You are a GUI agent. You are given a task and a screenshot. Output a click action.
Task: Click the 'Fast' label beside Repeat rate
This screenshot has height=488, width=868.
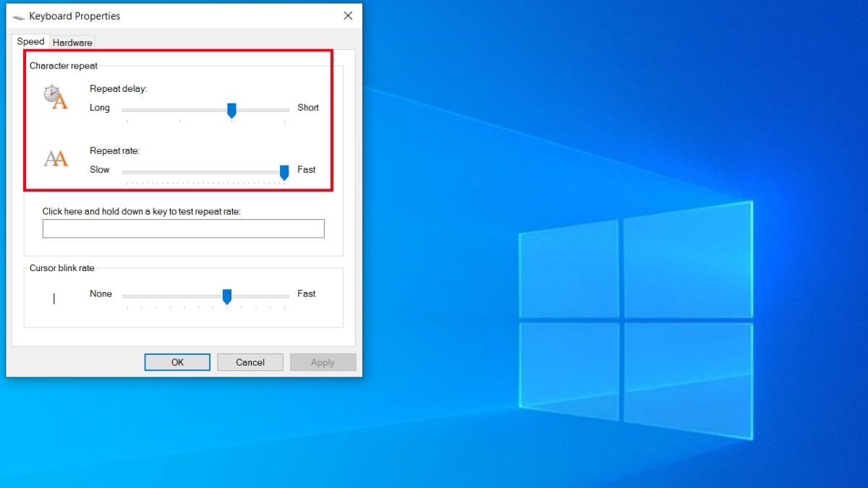[x=307, y=170]
